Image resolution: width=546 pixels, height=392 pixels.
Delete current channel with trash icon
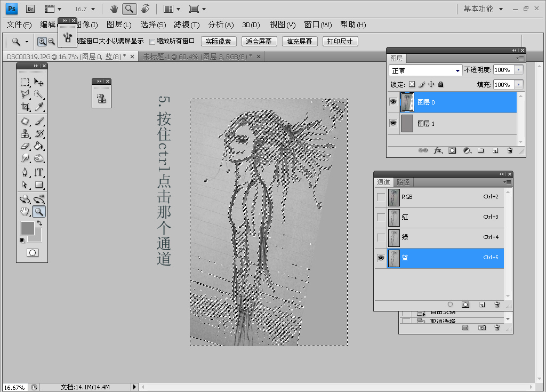pyautogui.click(x=497, y=305)
